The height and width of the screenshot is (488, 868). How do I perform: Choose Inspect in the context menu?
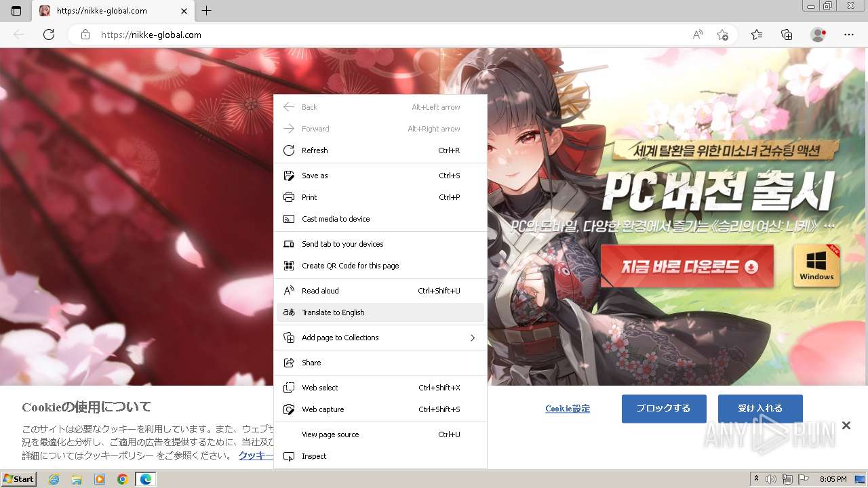pos(380,456)
